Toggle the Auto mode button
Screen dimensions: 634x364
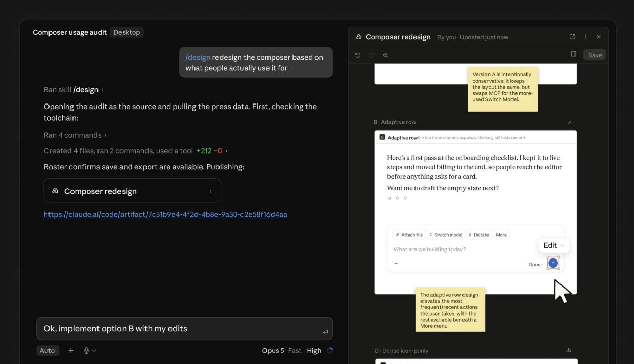(47, 350)
